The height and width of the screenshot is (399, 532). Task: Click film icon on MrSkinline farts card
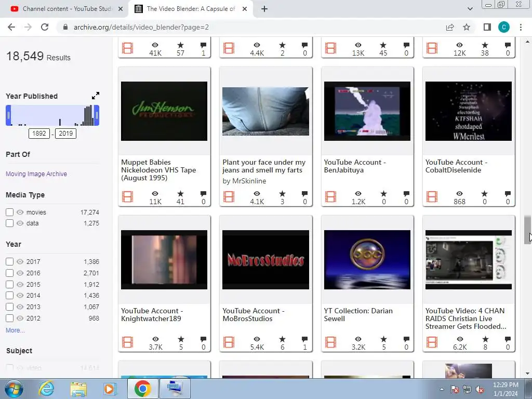(x=229, y=197)
